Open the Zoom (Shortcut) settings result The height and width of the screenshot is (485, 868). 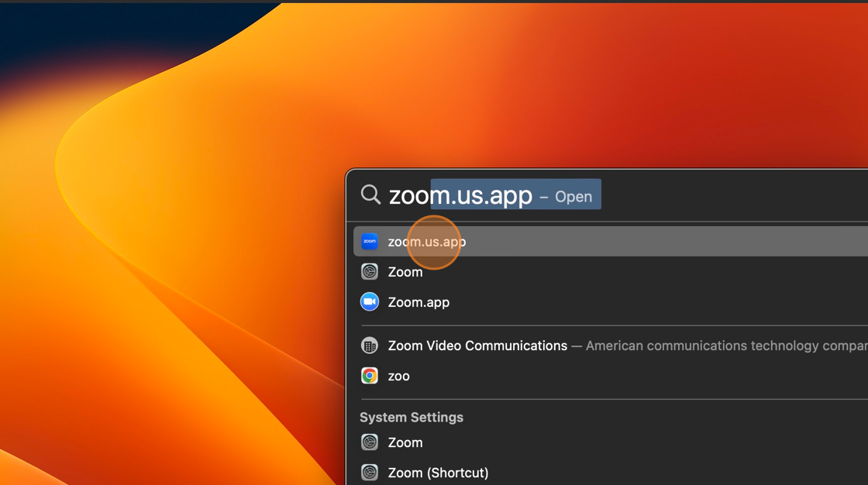pos(611,473)
